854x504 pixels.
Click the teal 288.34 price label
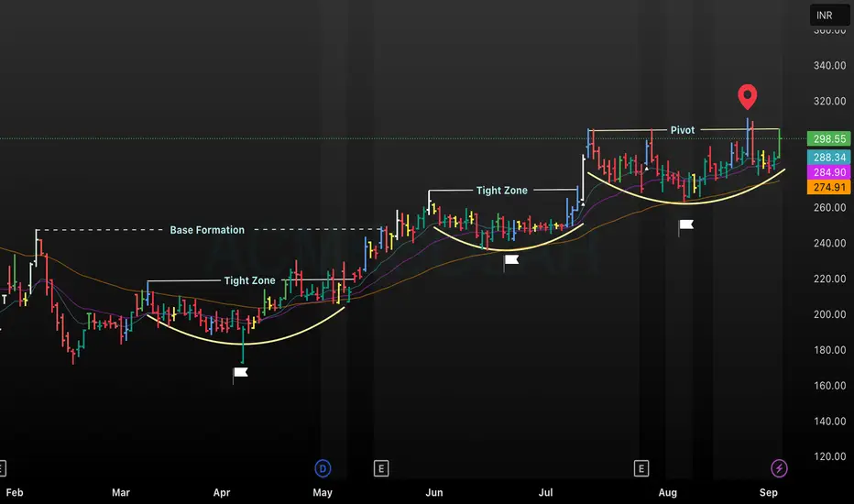pyautogui.click(x=829, y=158)
